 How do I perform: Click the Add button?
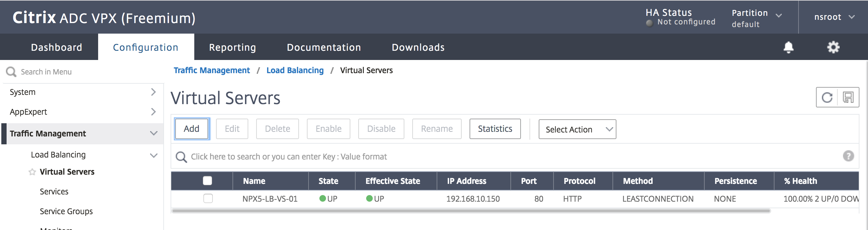[x=192, y=129]
